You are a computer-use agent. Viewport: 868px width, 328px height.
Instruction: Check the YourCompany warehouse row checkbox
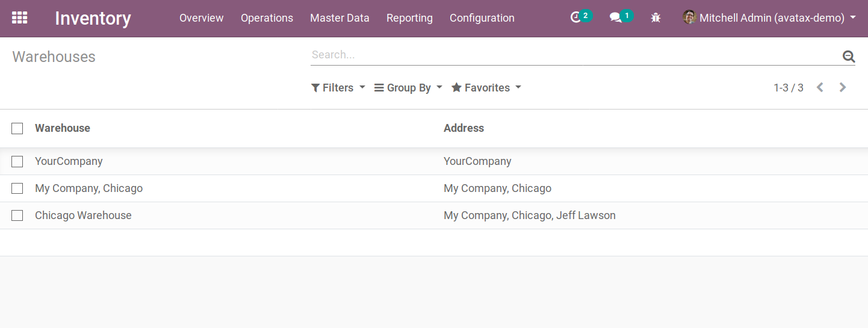[x=17, y=161]
